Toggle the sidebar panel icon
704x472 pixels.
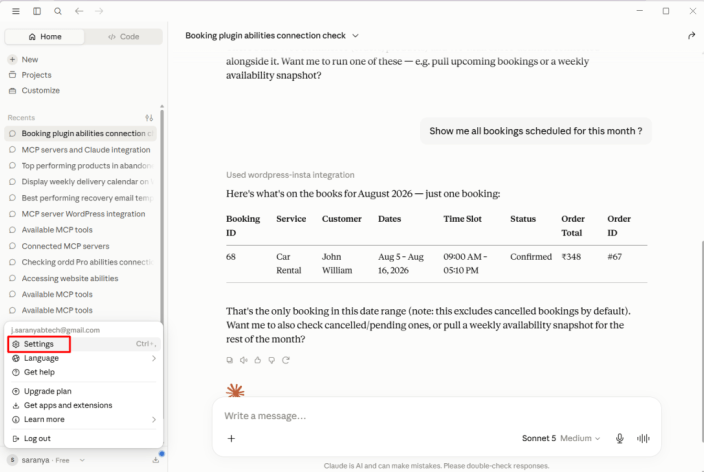(x=37, y=11)
